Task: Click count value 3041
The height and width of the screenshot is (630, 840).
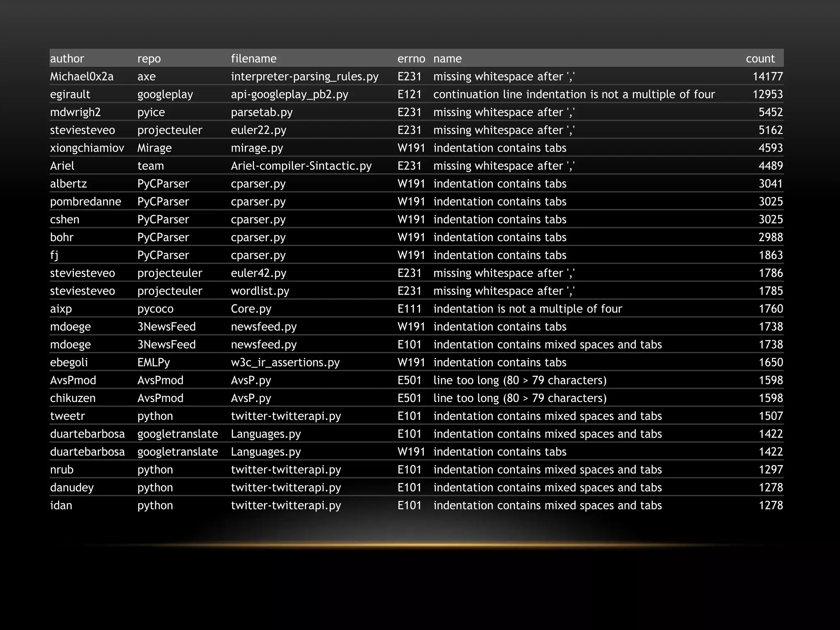Action: click(x=770, y=183)
